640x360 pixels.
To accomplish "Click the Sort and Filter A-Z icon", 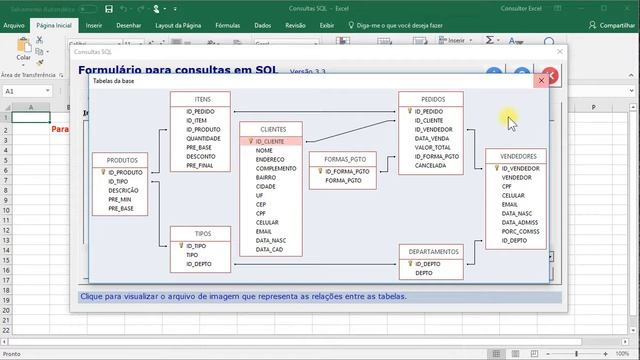I will coord(516,40).
